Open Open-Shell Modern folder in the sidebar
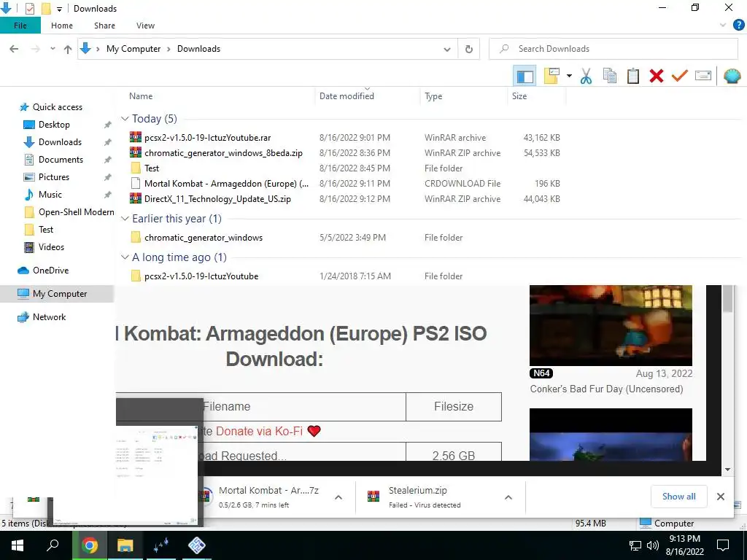Viewport: 747px width, 560px height. pyautogui.click(x=76, y=212)
